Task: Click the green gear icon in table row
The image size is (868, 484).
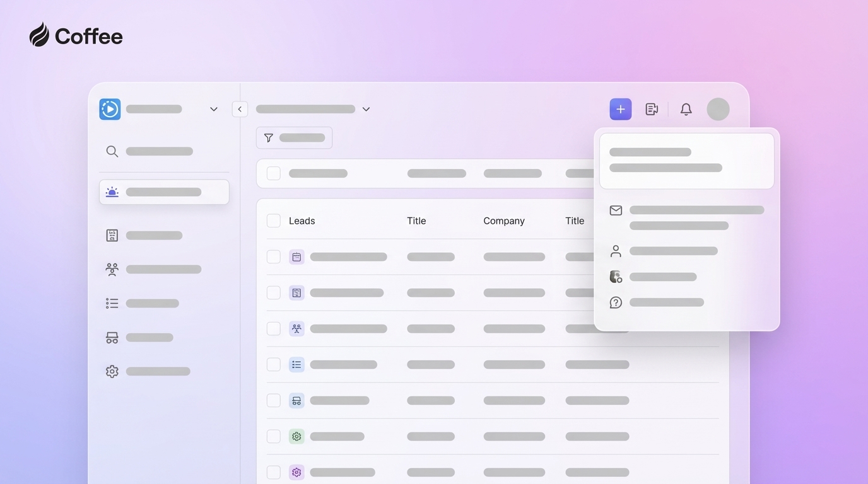Action: click(x=296, y=436)
